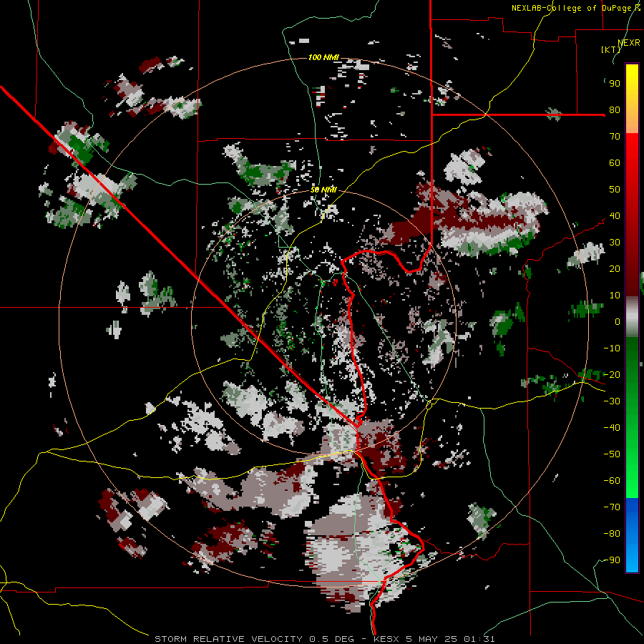
Task: Select the positive 30 scale value
Action: tap(615, 243)
